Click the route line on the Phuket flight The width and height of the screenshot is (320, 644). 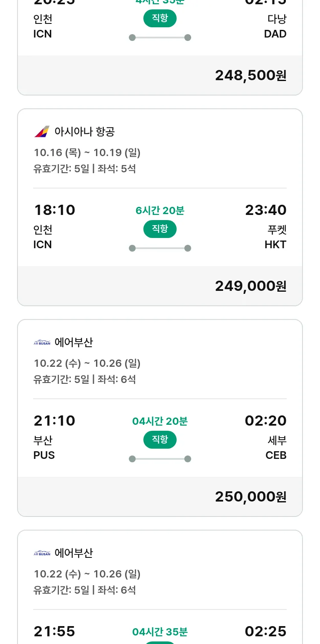[160, 248]
